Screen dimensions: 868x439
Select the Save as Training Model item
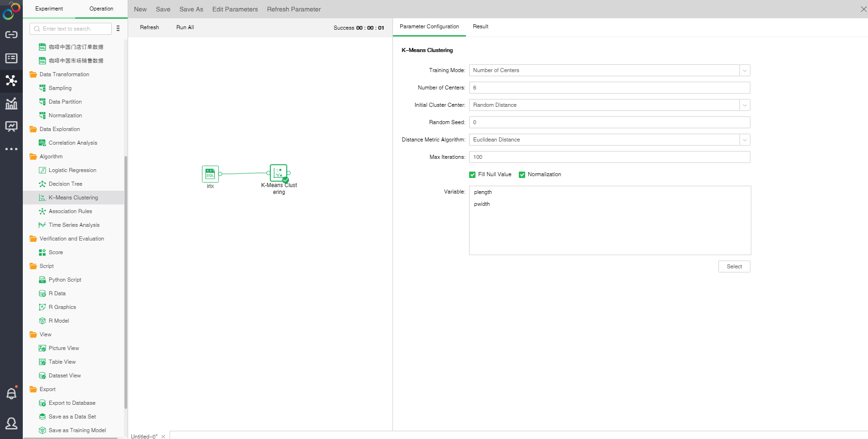77,430
